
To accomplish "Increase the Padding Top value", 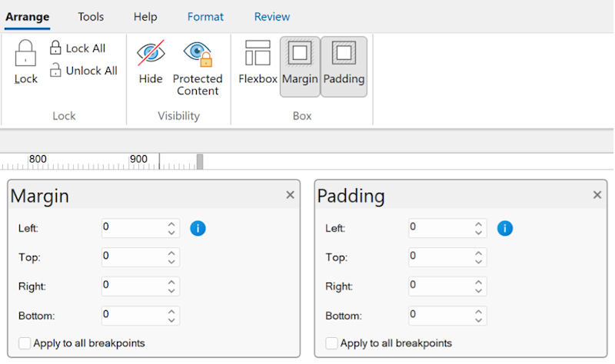I will tap(478, 253).
